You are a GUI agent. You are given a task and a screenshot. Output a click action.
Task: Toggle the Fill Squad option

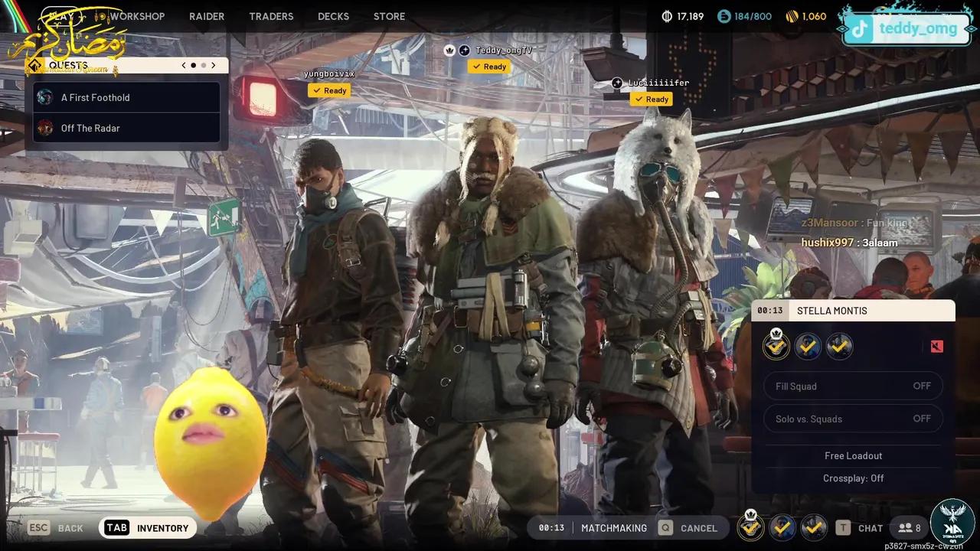point(853,386)
